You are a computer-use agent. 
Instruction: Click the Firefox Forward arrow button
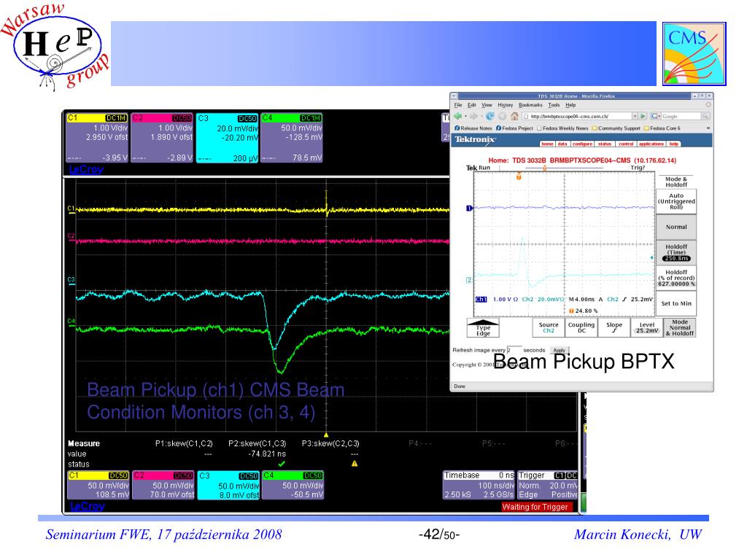(473, 116)
